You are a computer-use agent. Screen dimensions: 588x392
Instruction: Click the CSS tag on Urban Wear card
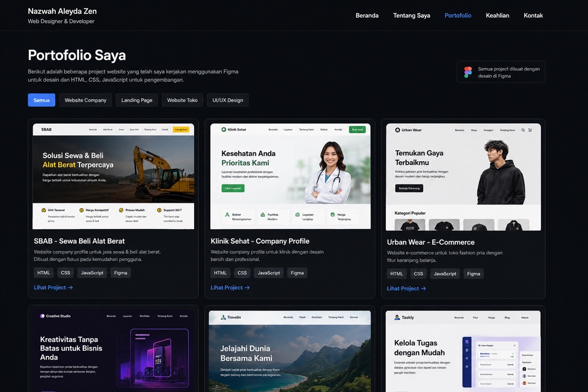click(418, 274)
